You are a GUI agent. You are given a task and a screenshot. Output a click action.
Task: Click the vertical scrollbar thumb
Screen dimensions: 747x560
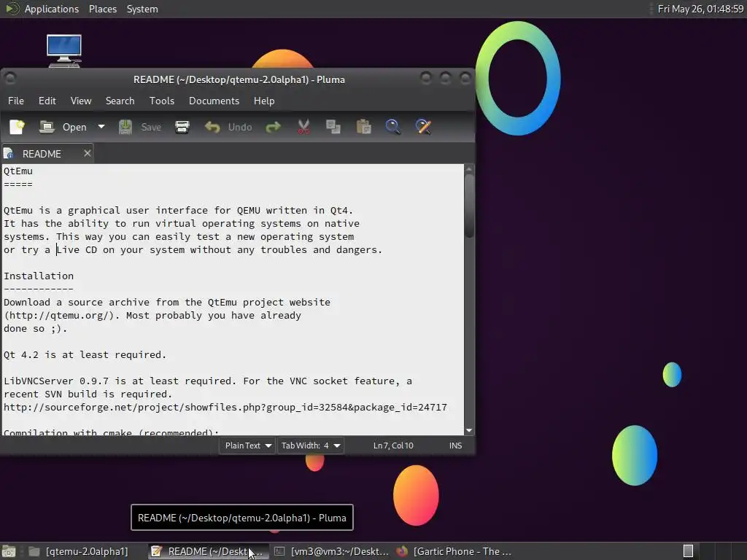pos(469,205)
